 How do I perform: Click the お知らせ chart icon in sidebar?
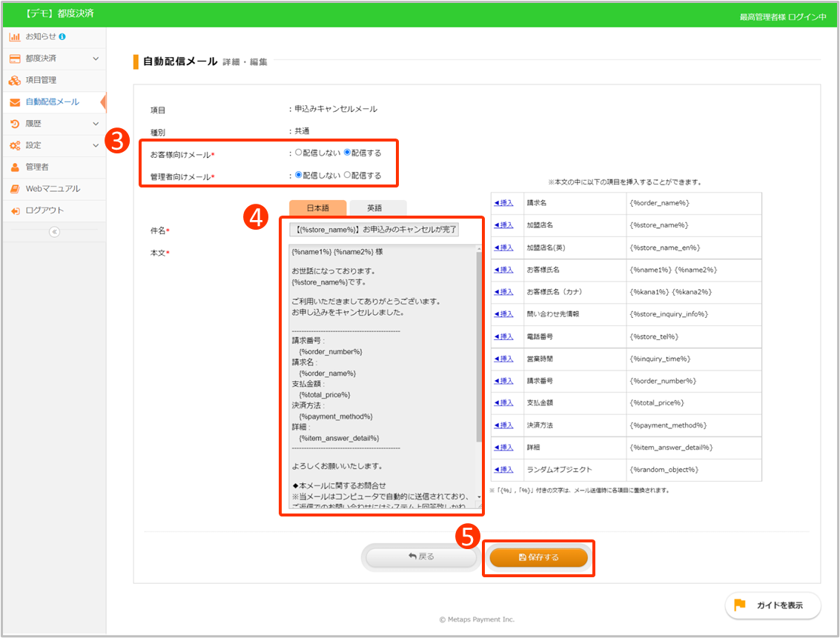tap(15, 36)
